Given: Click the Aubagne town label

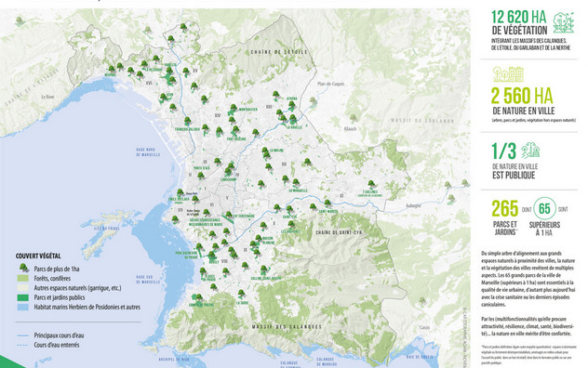Looking at the screenshot, I should [x=413, y=205].
